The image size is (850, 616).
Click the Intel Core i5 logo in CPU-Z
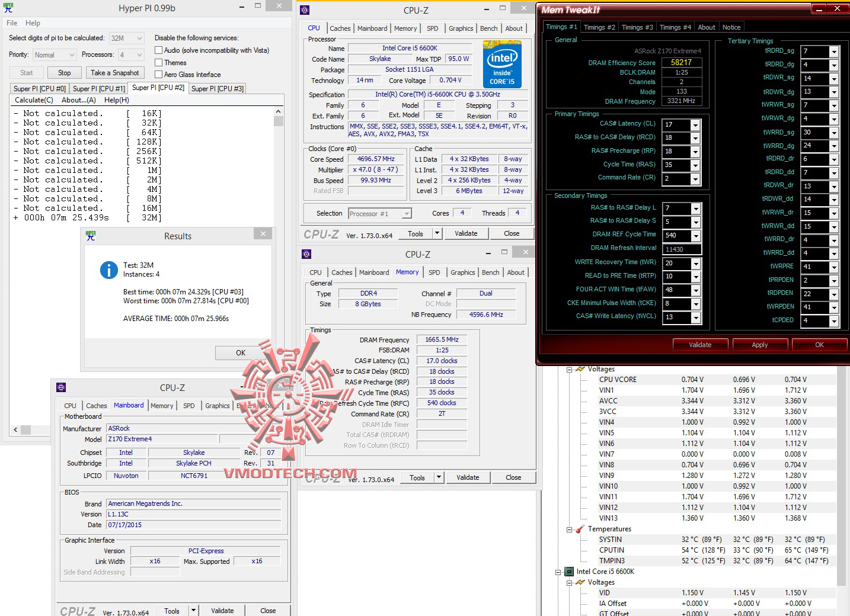(x=502, y=64)
